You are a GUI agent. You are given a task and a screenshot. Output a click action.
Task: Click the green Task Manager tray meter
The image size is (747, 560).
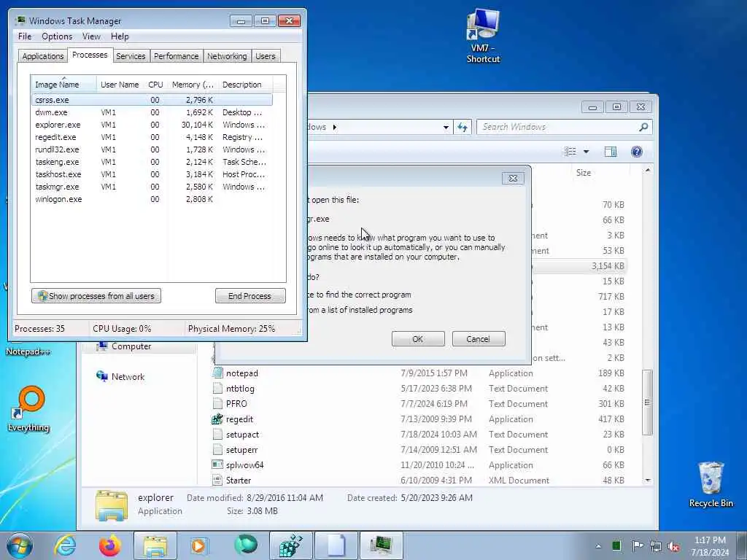tap(616, 545)
